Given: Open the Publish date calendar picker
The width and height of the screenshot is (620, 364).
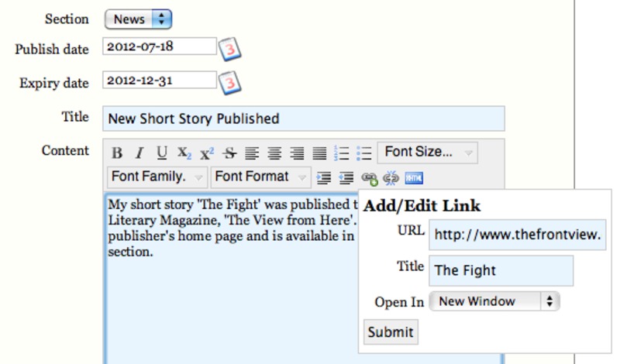Looking at the screenshot, I should (x=230, y=49).
